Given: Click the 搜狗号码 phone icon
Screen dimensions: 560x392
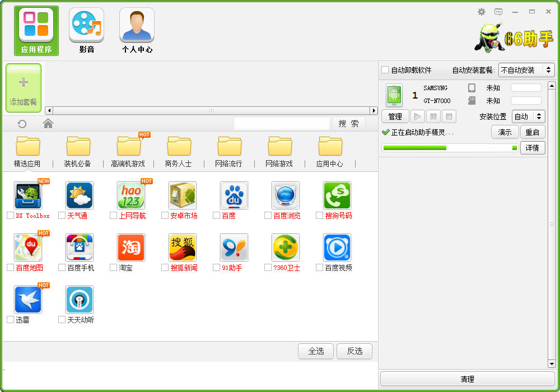Looking at the screenshot, I should coord(337,195).
